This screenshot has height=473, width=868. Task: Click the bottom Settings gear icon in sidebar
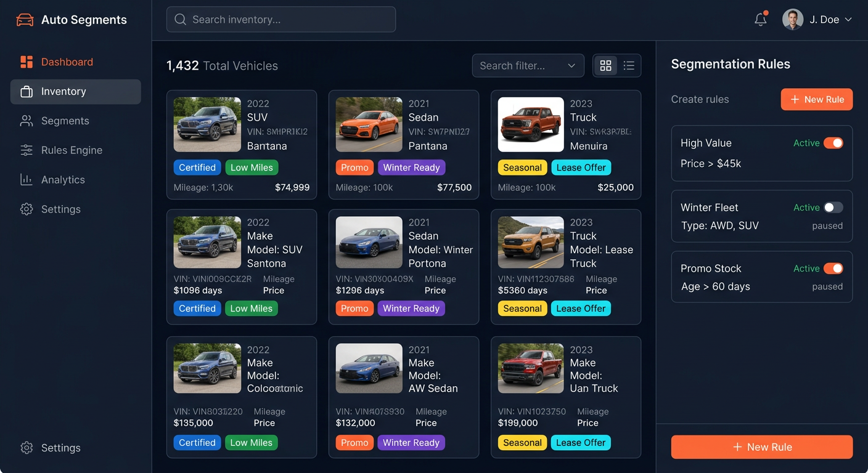27,448
